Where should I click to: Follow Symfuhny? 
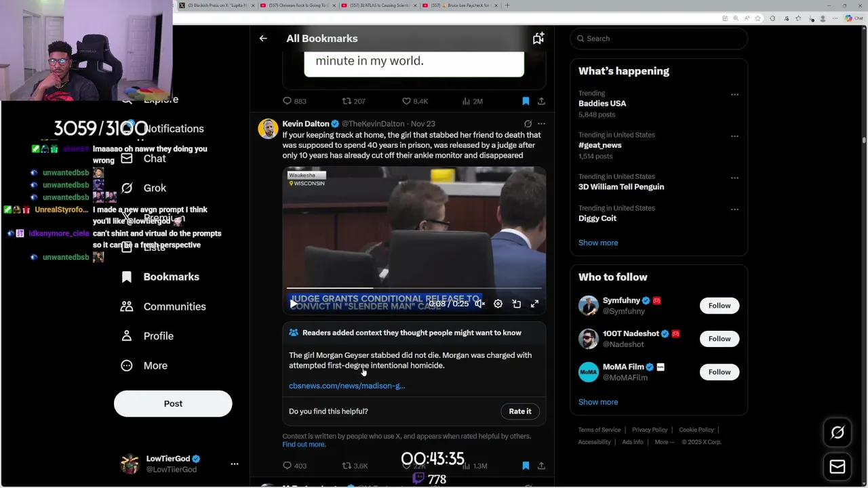point(719,306)
